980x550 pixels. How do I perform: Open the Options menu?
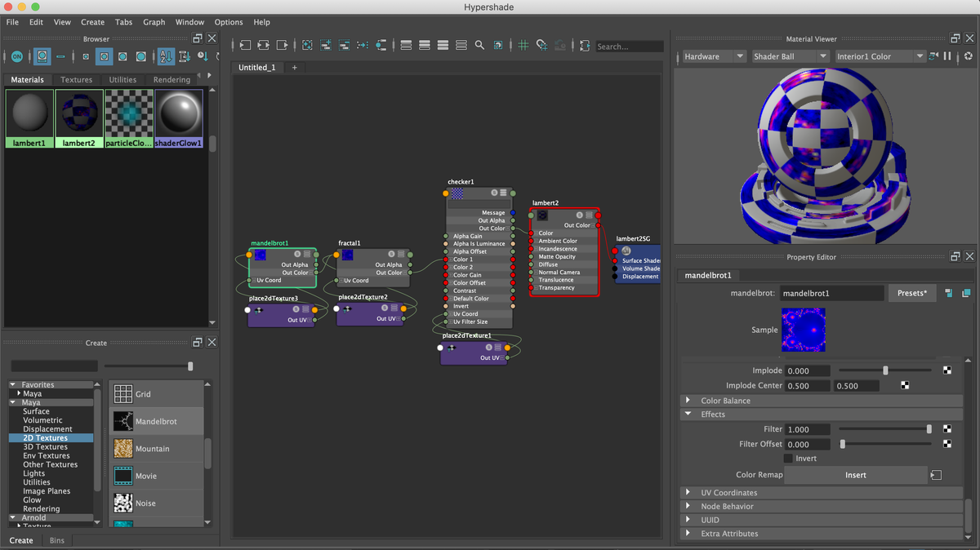[229, 22]
